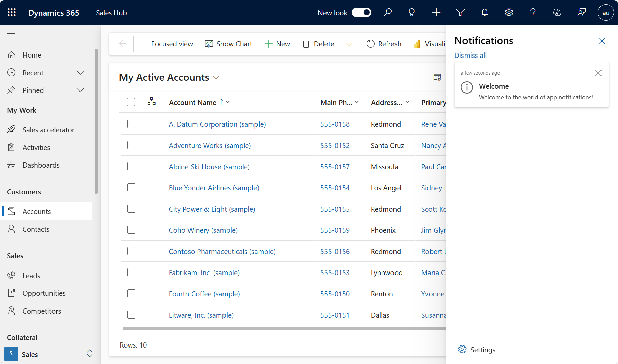This screenshot has width=618, height=364.
Task: Open the Main Phone column menu
Action: pos(357,102)
